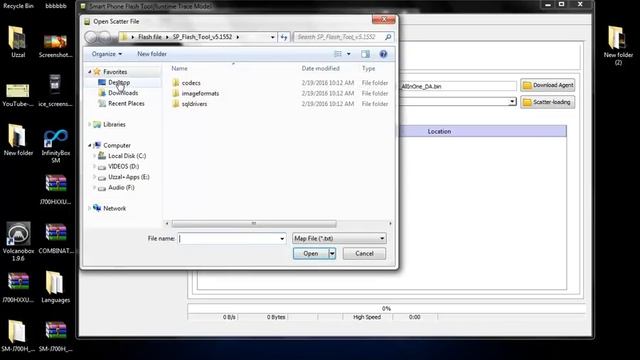
Task: Click the 0% progress bar
Action: coord(386,308)
